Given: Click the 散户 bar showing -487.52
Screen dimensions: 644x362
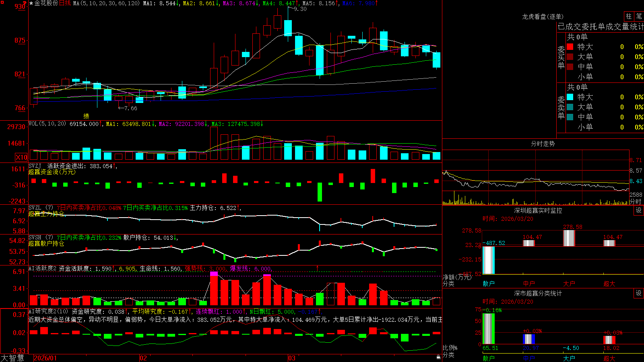Looking at the screenshot, I should pyautogui.click(x=488, y=260).
